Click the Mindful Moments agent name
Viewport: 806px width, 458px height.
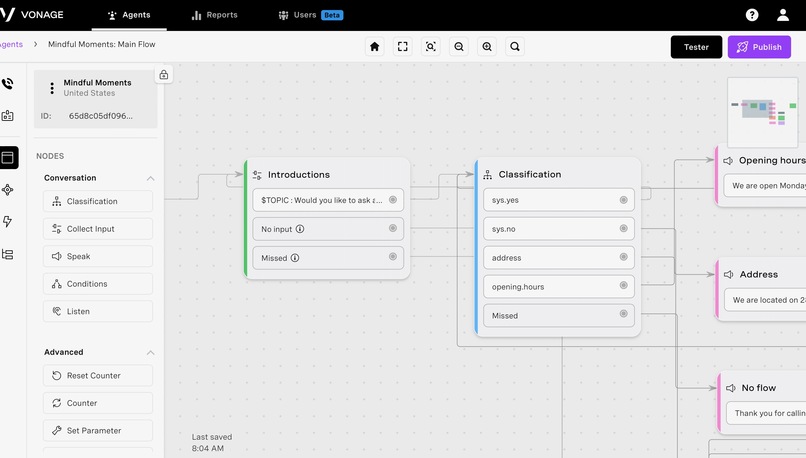click(97, 82)
